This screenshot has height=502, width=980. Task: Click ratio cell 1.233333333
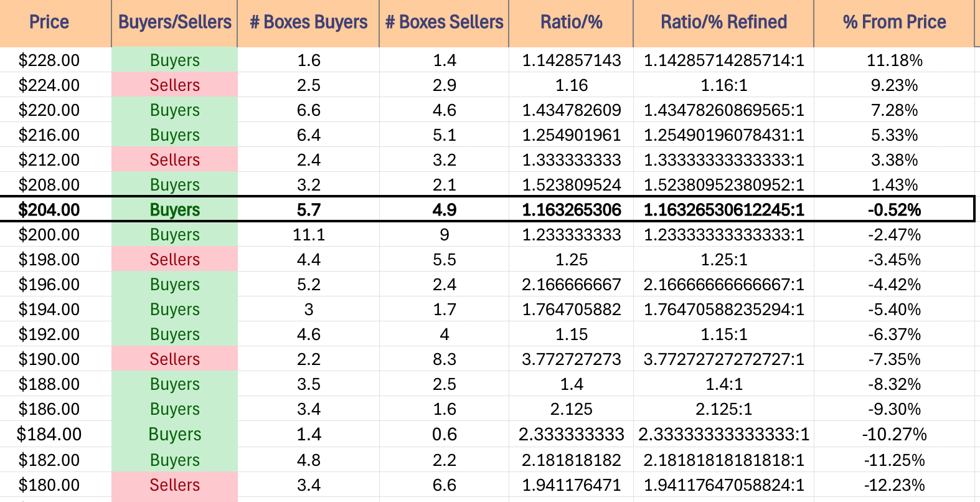click(571, 235)
